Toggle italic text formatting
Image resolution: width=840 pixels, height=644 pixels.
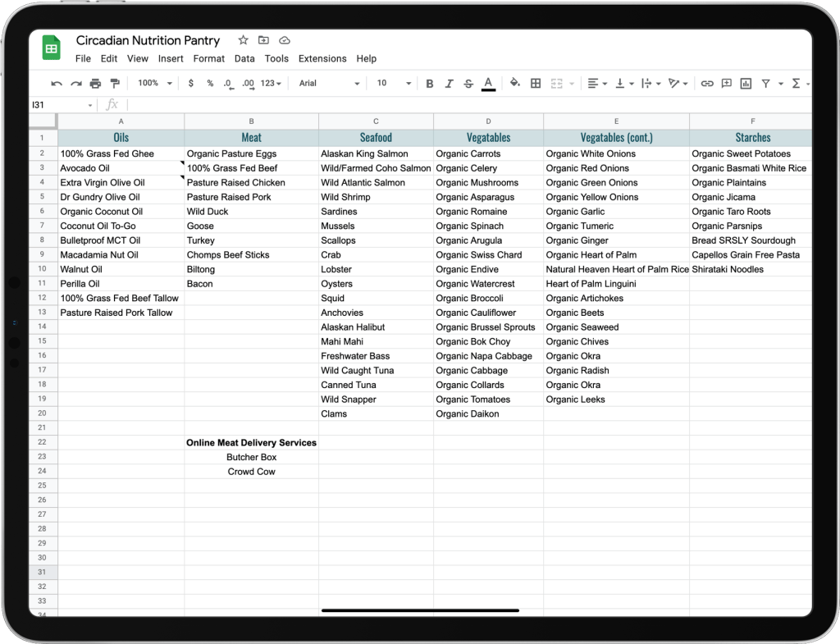[x=449, y=84]
